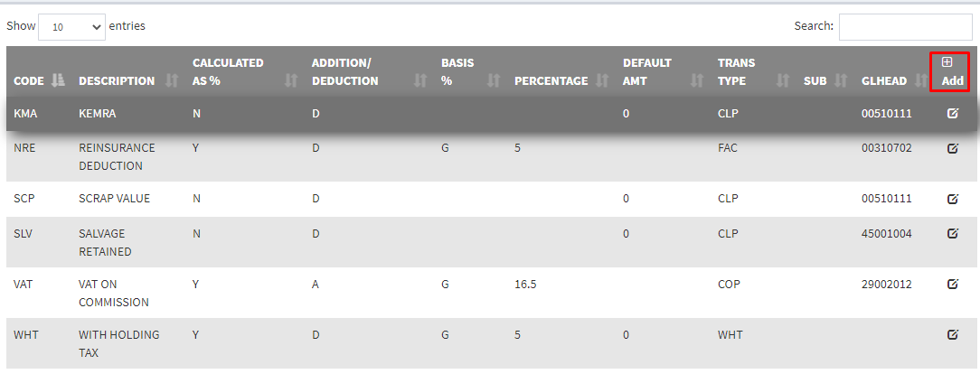This screenshot has width=980, height=374.
Task: Open the show entries count dropdown
Action: pos(71,26)
